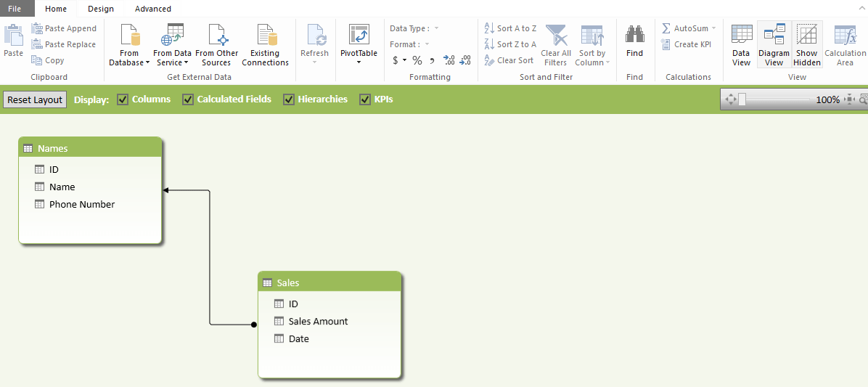Select the Names table header
The height and width of the screenshot is (387, 868).
(x=90, y=148)
